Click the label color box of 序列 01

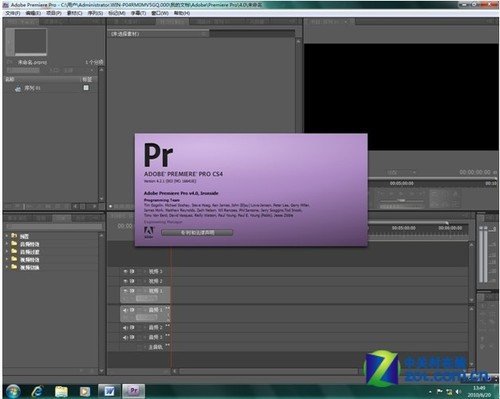click(86, 88)
